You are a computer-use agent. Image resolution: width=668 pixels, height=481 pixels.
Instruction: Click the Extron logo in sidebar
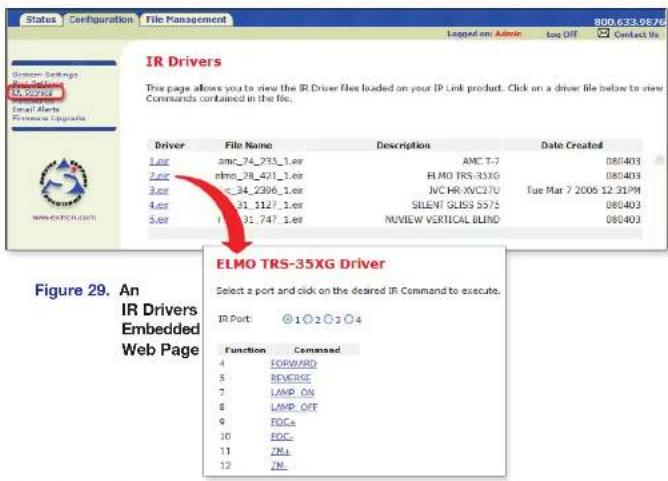coord(63,183)
